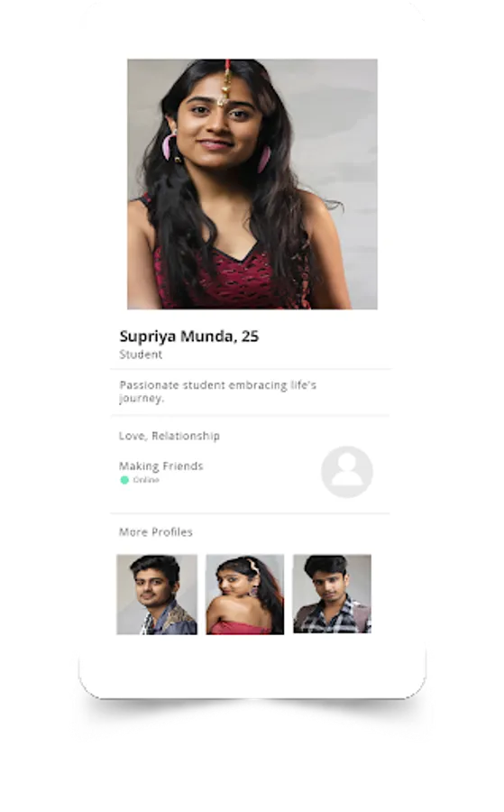Open the first man's profile thumbnail under More Profiles
Screen dimensions: 504x812
click(x=157, y=594)
